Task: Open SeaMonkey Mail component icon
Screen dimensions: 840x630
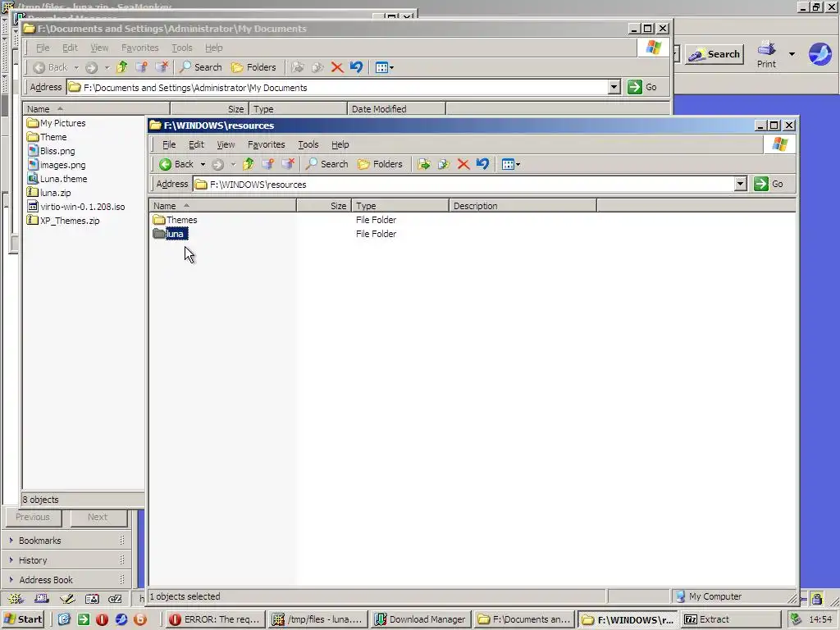Action: tap(42, 599)
